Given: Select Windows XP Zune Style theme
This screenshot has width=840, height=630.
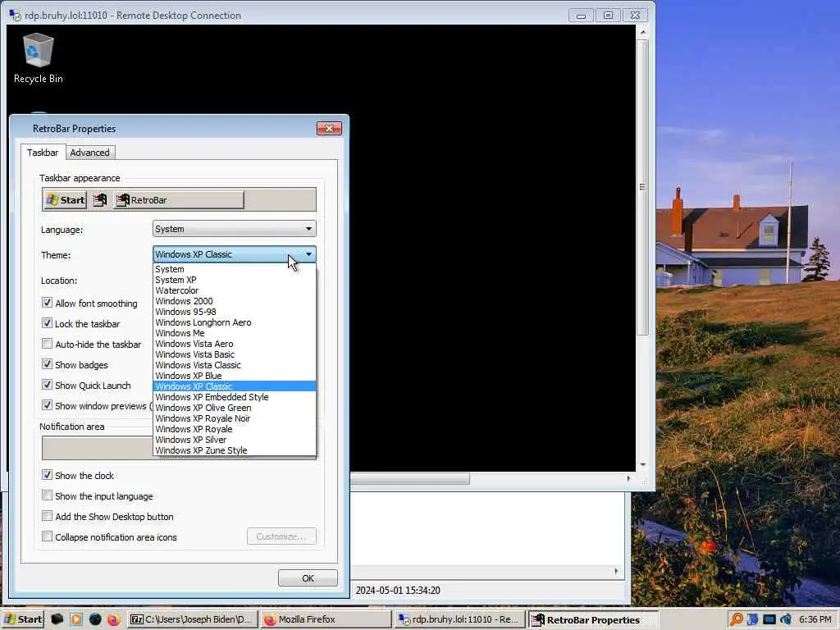Looking at the screenshot, I should 234,450.
